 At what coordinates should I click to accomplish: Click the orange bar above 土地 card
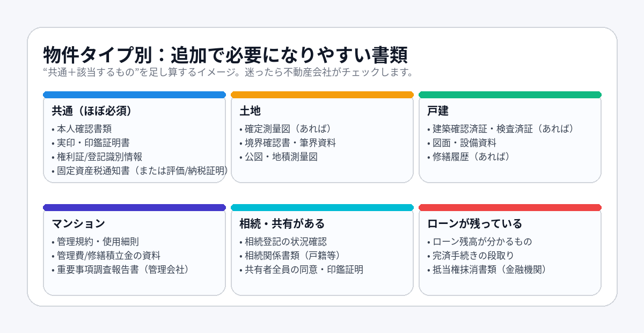click(322, 95)
